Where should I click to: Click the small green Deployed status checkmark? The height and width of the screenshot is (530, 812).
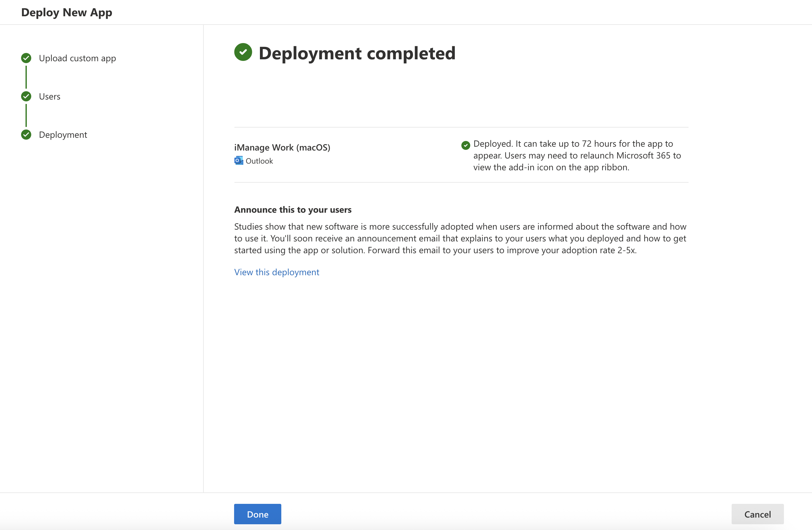point(465,145)
